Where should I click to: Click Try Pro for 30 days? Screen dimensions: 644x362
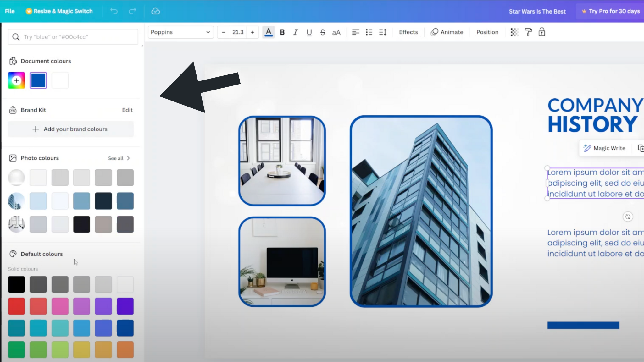[x=610, y=11]
